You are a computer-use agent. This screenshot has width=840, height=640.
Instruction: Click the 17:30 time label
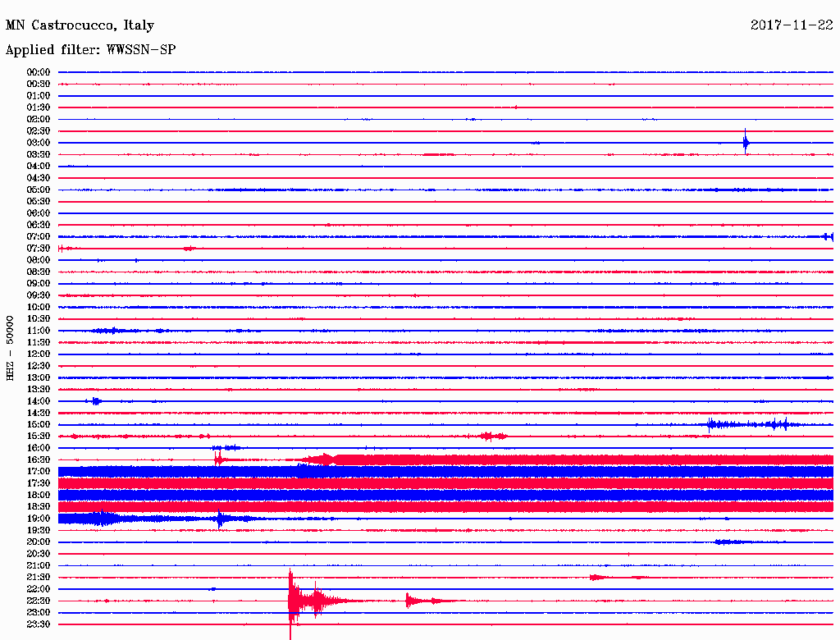[39, 483]
